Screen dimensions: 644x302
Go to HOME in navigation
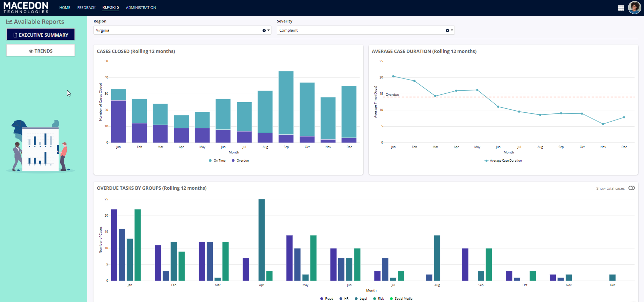click(x=65, y=8)
